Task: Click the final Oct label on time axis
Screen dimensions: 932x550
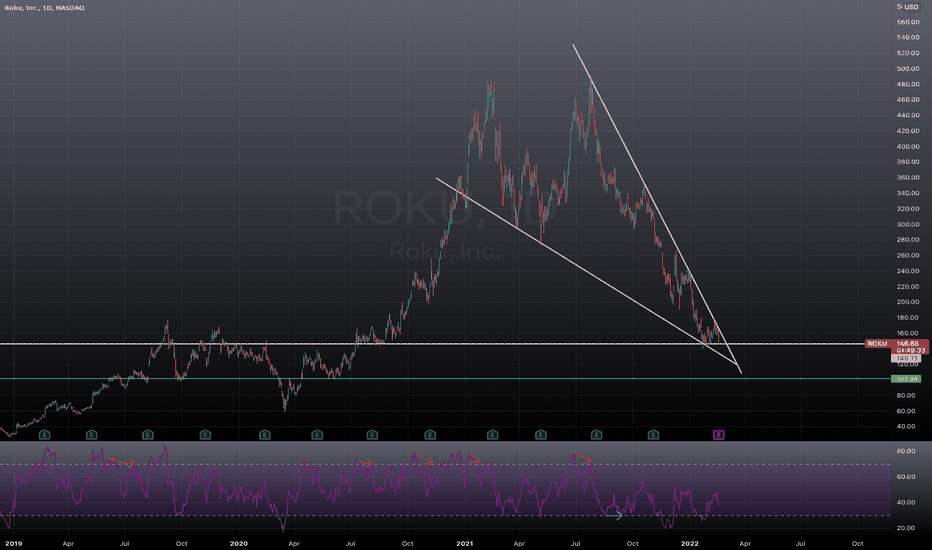Action: click(857, 543)
